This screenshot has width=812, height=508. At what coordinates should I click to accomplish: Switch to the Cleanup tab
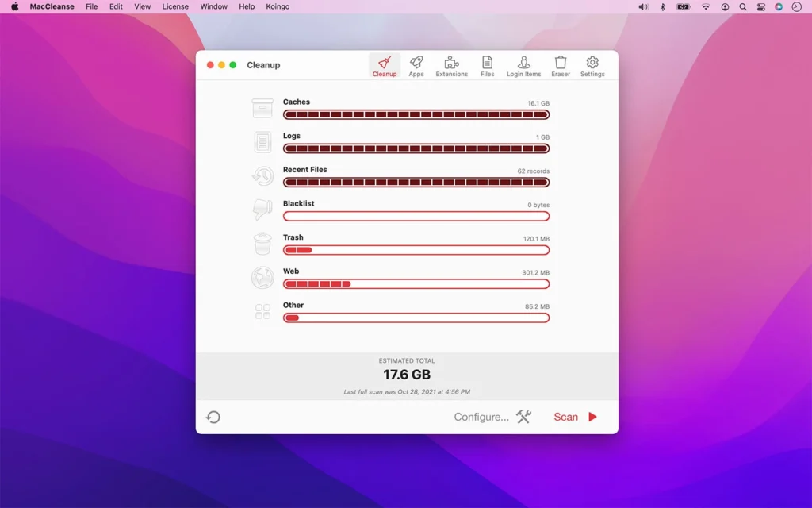[385, 66]
